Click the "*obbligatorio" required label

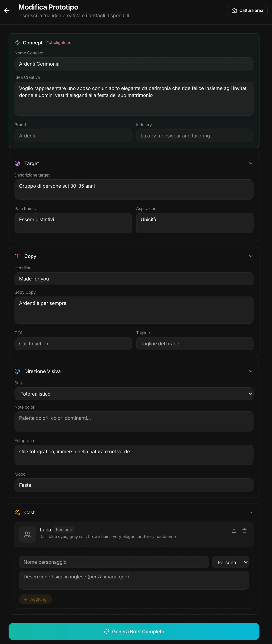click(59, 43)
